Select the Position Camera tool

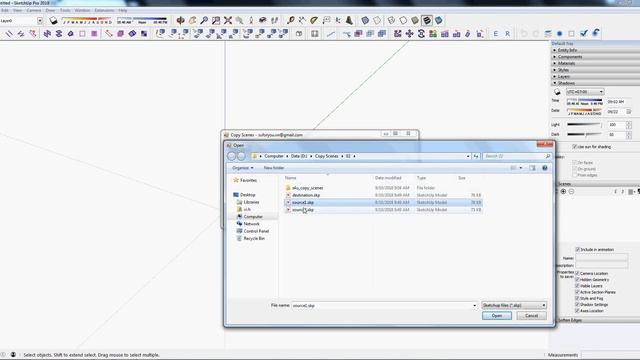click(251, 20)
